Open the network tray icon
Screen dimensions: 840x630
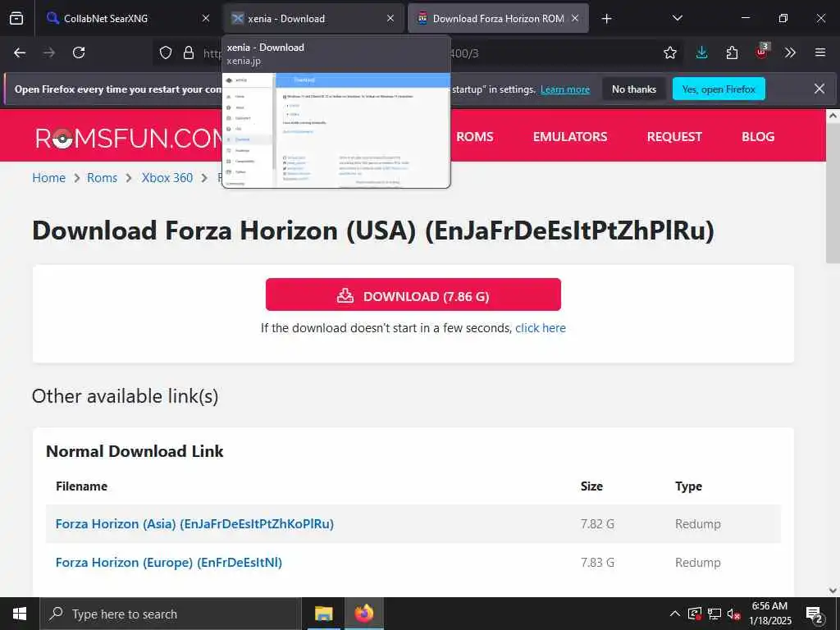coord(714,614)
